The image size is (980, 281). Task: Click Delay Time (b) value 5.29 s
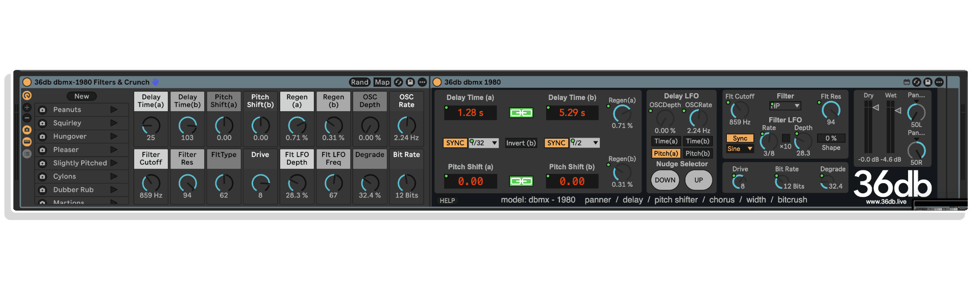[x=572, y=113]
